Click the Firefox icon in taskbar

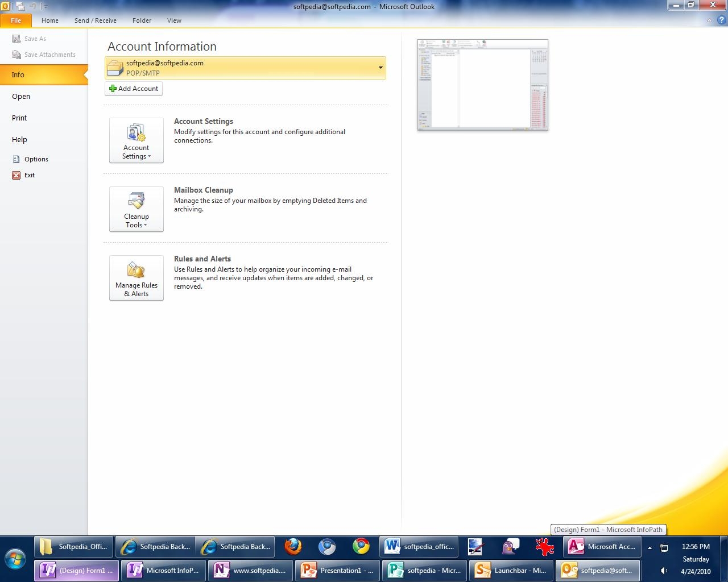(x=293, y=547)
